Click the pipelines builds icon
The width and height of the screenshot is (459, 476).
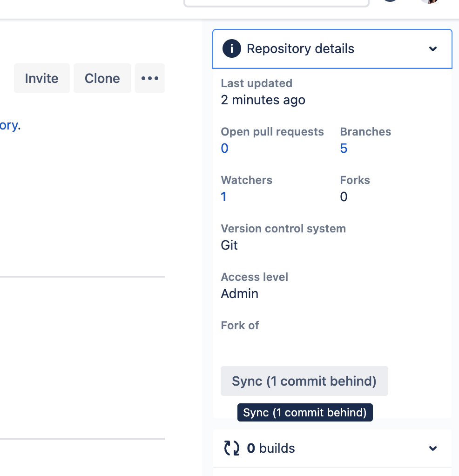231,448
